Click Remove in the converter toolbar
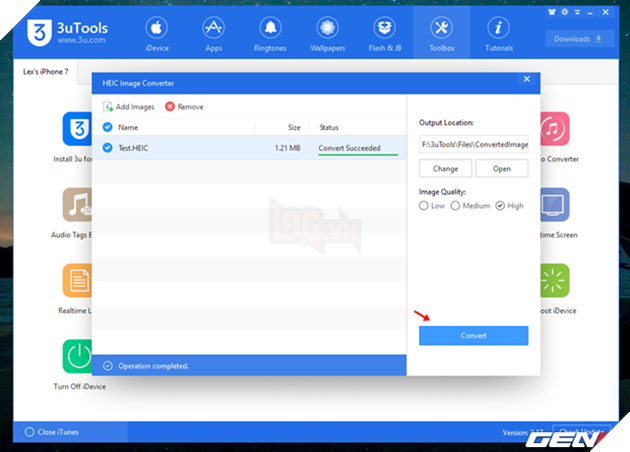This screenshot has width=630, height=452. click(184, 106)
